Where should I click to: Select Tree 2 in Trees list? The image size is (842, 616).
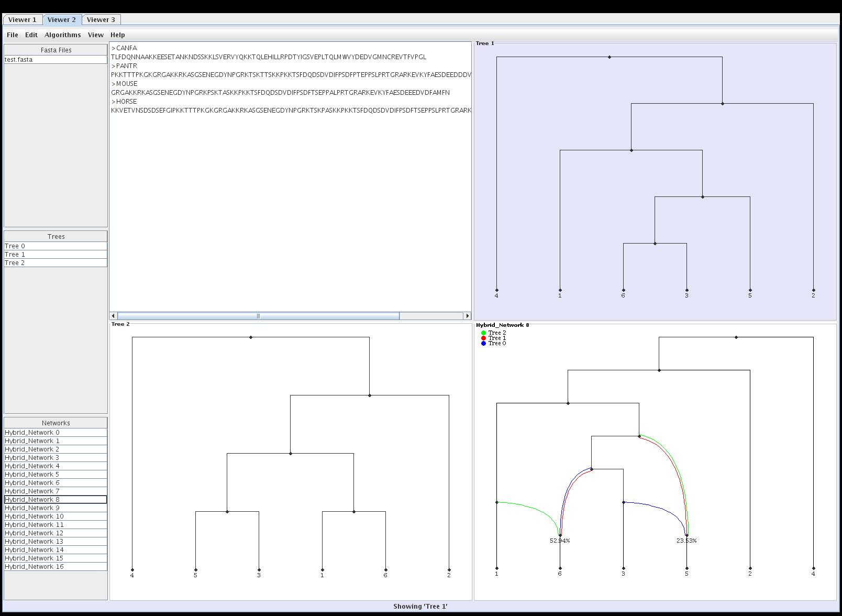pos(56,263)
